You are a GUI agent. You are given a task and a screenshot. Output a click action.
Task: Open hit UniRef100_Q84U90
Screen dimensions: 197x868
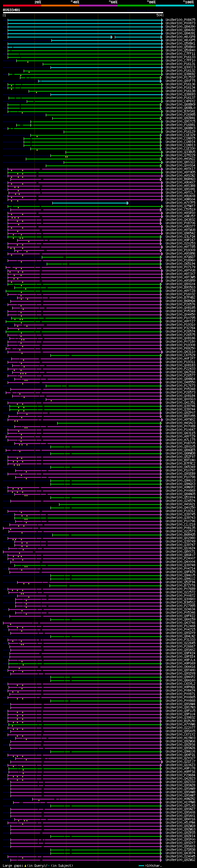point(180,26)
